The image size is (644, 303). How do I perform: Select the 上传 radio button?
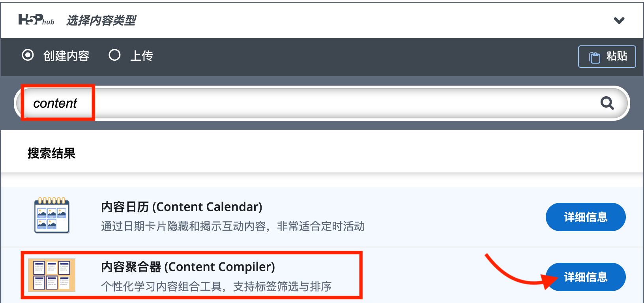[x=114, y=55]
